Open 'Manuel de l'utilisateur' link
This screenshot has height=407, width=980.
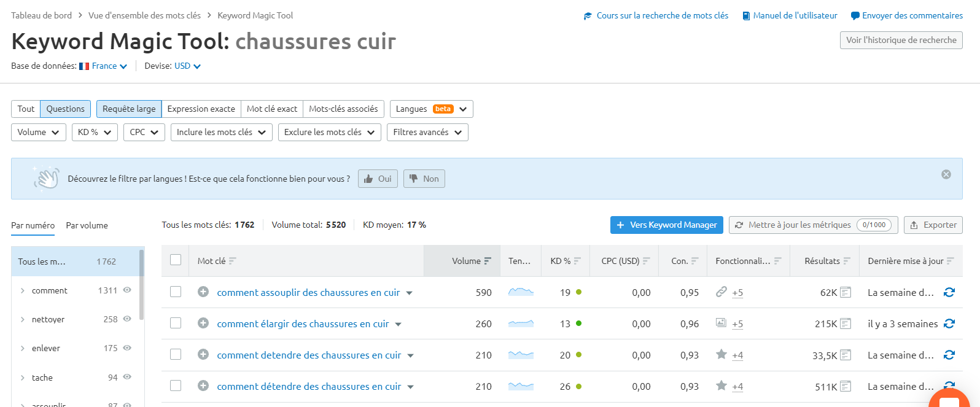coord(790,15)
